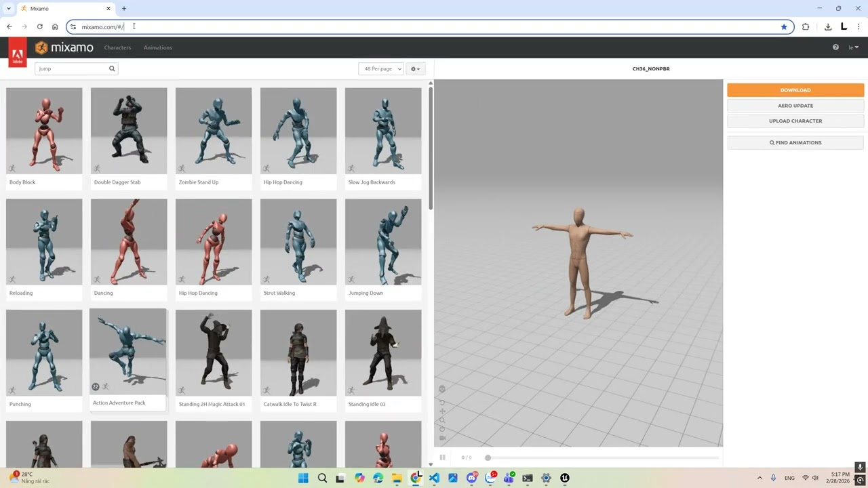Click the ENG language indicator
The image size is (868, 488).
pyautogui.click(x=789, y=478)
